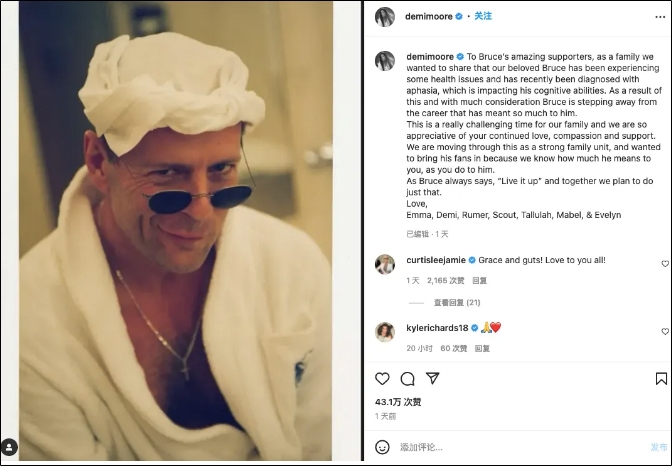Open the demimoore profile avatar in the header
Viewport: 672px width, 466px height.
click(385, 17)
